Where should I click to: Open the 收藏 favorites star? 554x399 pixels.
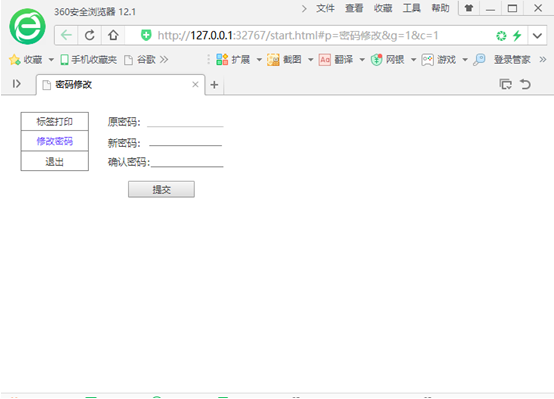pos(14,60)
